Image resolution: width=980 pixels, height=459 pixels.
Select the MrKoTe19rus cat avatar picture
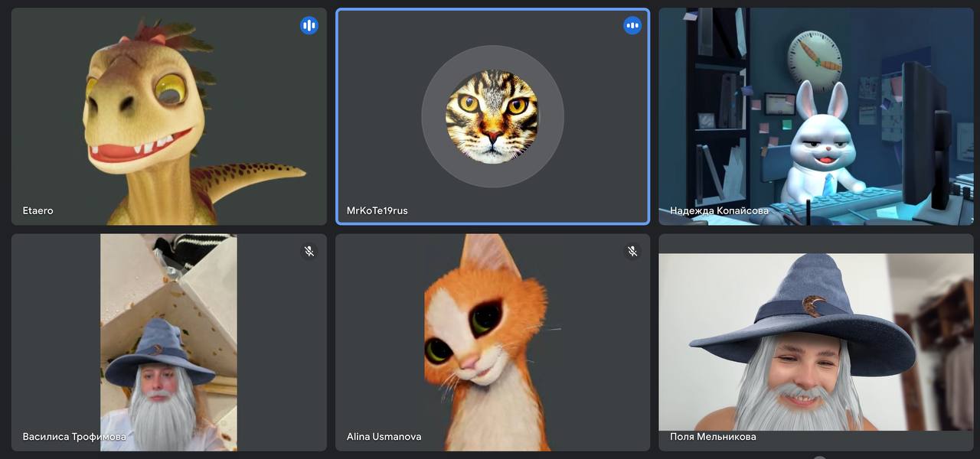click(492, 117)
